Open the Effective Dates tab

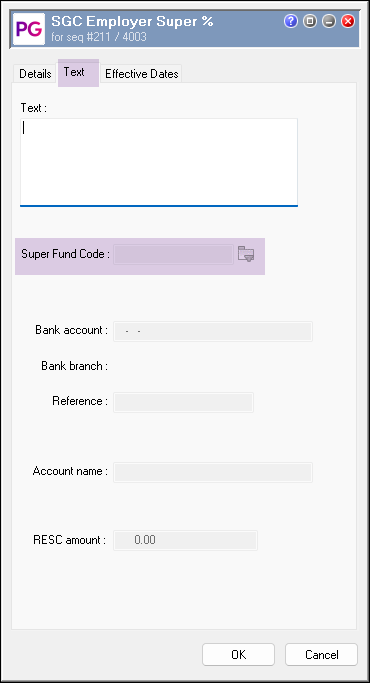coord(142,74)
